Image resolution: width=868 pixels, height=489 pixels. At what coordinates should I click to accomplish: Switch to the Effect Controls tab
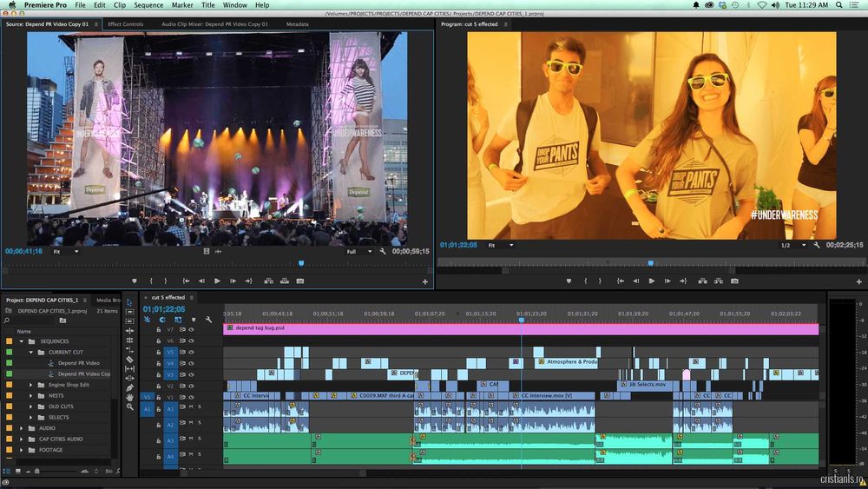[126, 24]
